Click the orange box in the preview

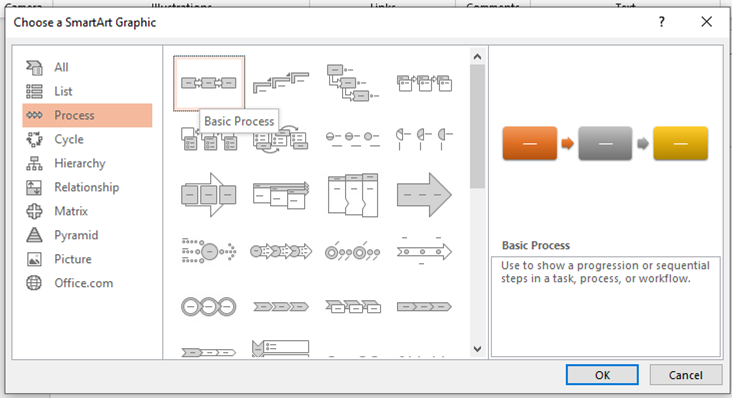pyautogui.click(x=530, y=143)
